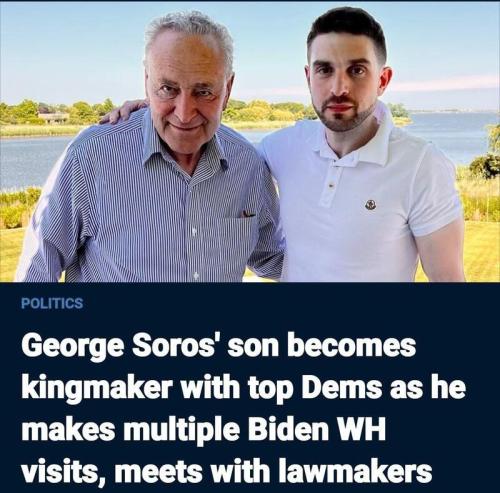
Task: Click the article's lead photo
Action: 250,142
